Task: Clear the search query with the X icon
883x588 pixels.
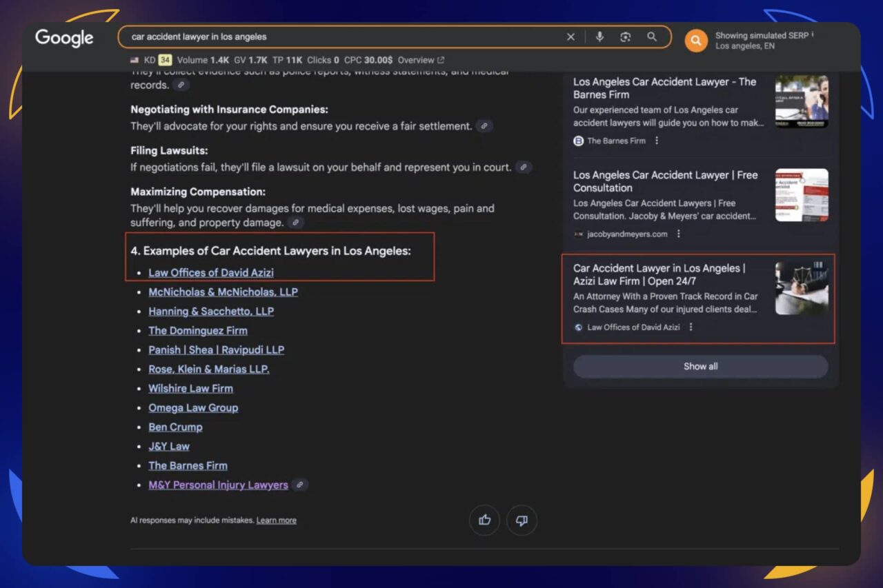Action: coord(571,37)
